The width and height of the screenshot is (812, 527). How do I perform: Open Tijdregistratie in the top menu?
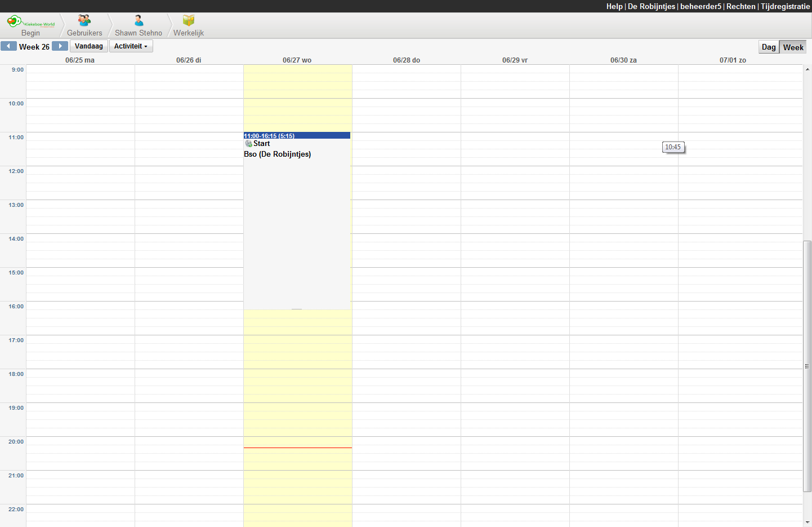coord(785,6)
